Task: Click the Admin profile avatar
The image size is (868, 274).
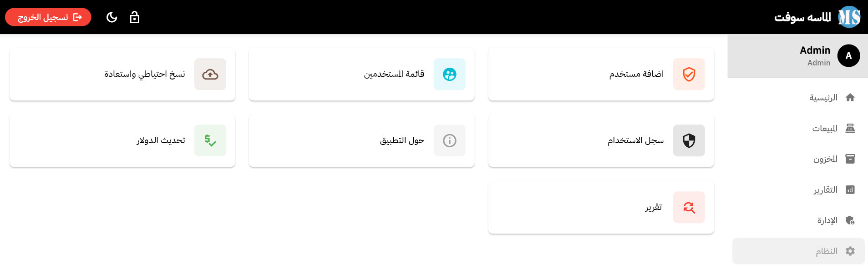Action: pos(848,55)
